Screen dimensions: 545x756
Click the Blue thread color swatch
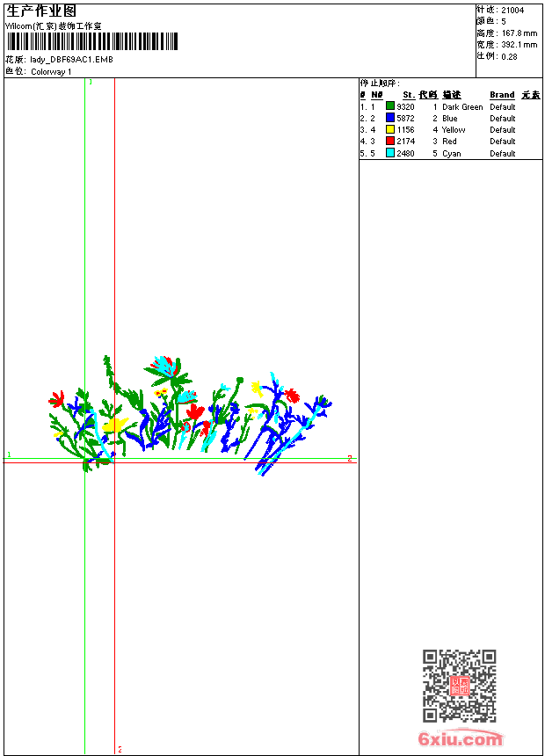[x=390, y=117]
